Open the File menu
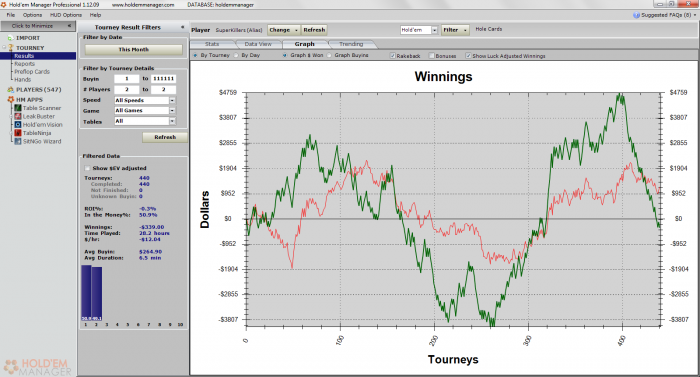This screenshot has height=377, width=700. pos(11,15)
